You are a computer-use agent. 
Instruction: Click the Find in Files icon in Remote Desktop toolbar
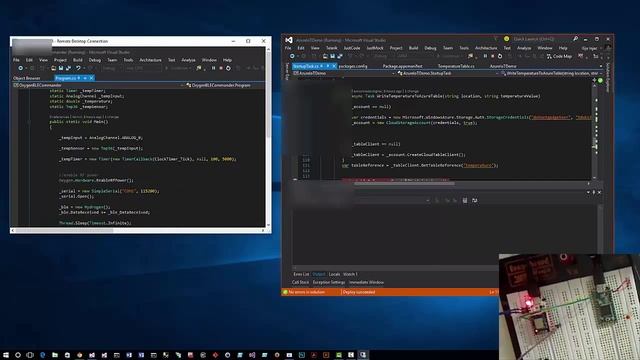point(199,68)
